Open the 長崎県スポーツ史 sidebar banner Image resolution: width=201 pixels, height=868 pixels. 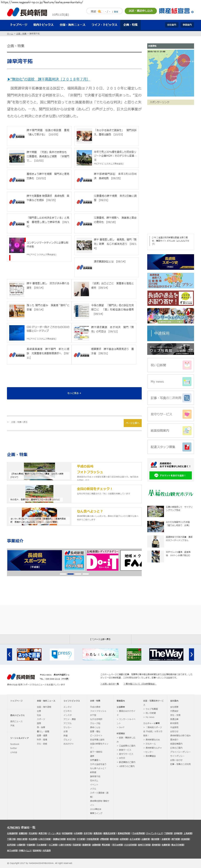coord(170,262)
